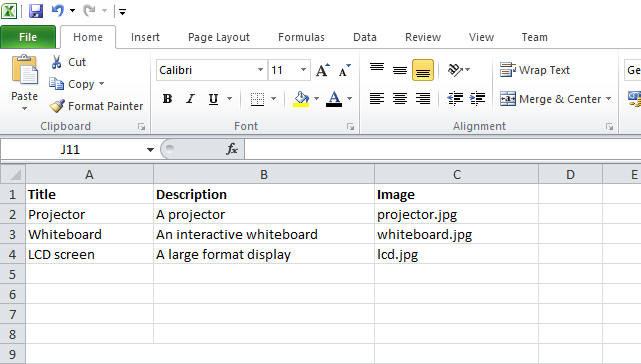
Task: Click the Name Box showing J11
Action: [x=70, y=149]
